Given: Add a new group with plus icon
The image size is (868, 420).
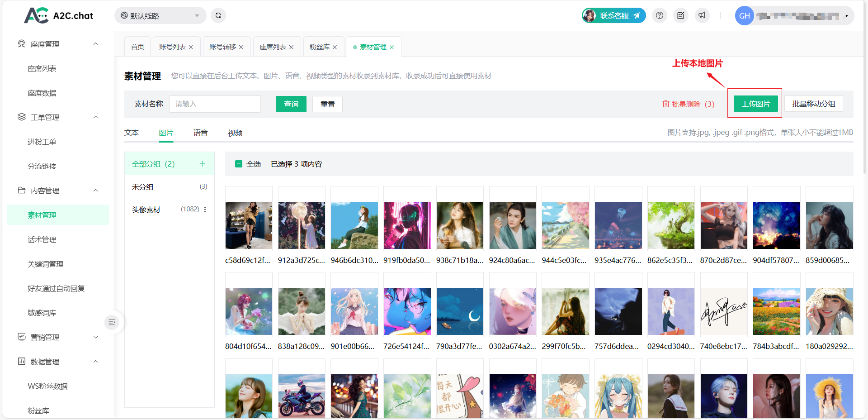Looking at the screenshot, I should tap(202, 164).
